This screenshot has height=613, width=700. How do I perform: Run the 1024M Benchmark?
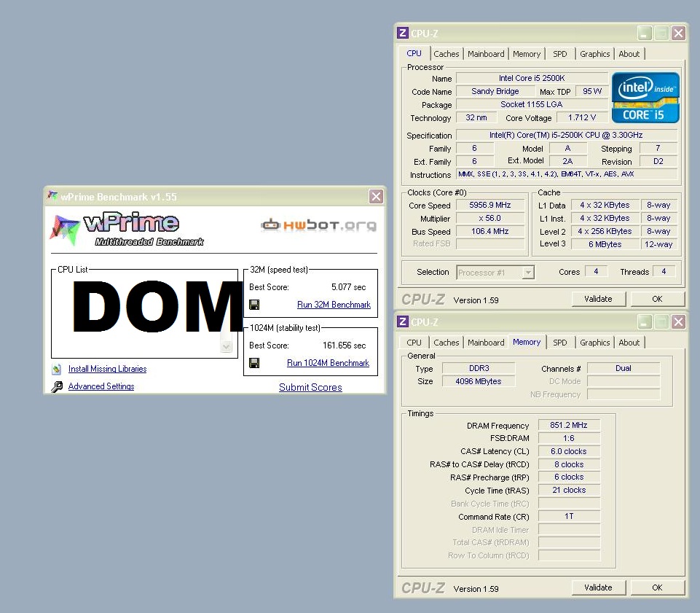(x=328, y=363)
